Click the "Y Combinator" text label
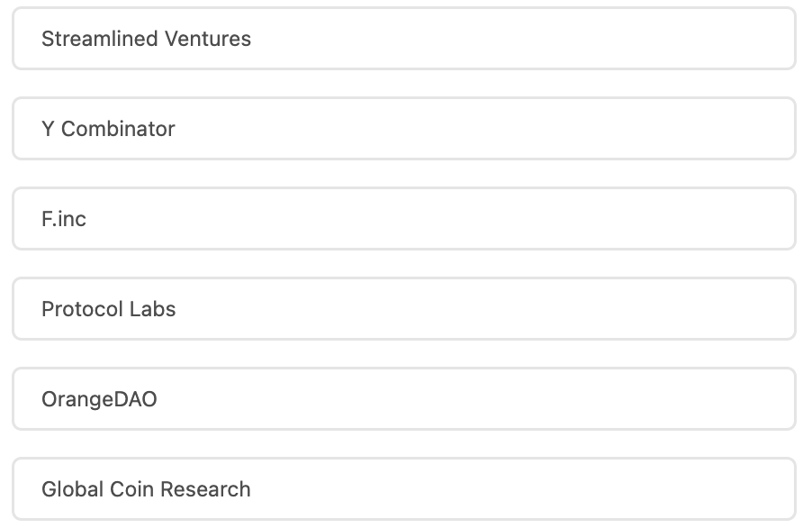This screenshot has height=528, width=812. (x=108, y=129)
